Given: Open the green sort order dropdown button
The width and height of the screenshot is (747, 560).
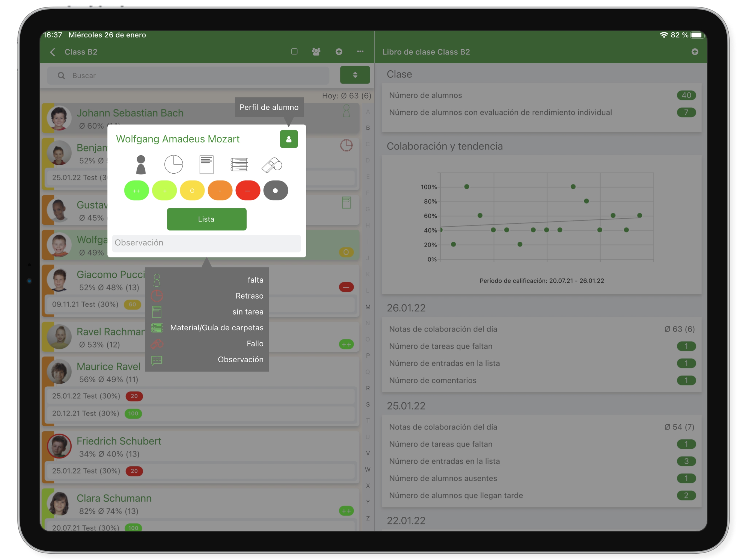Looking at the screenshot, I should (x=355, y=75).
